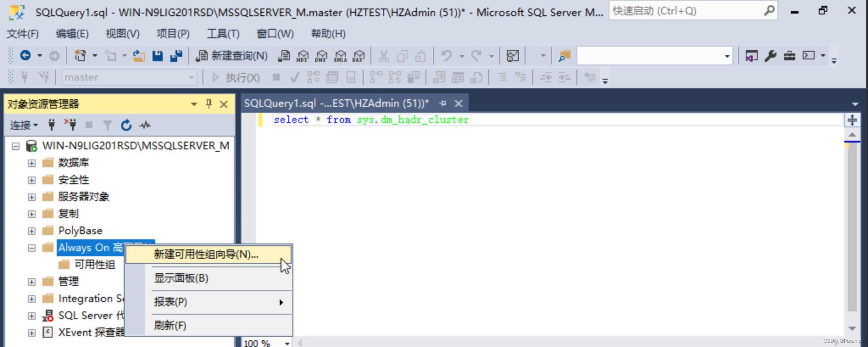Close the 对象资源管理器 panel

[224, 104]
